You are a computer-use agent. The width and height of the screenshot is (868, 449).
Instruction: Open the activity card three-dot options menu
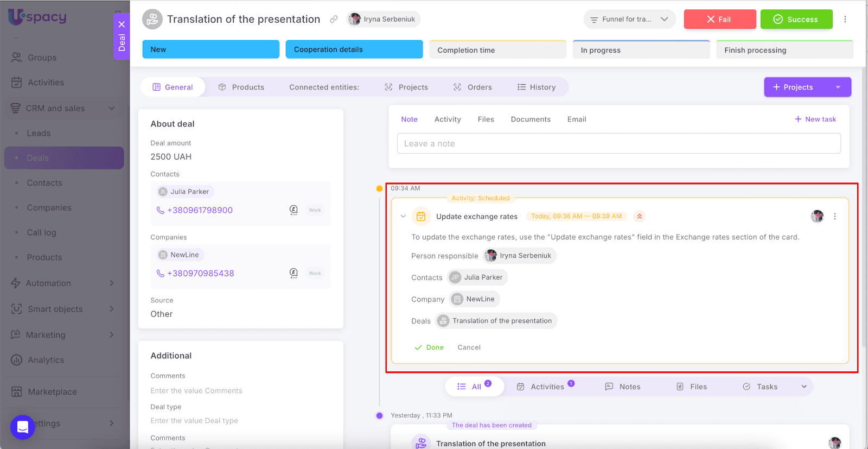pos(834,216)
